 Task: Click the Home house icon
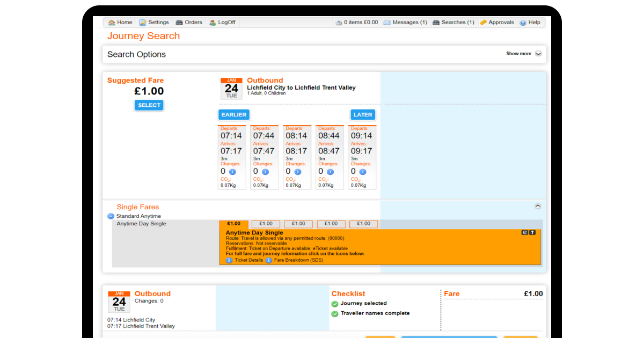click(x=112, y=23)
